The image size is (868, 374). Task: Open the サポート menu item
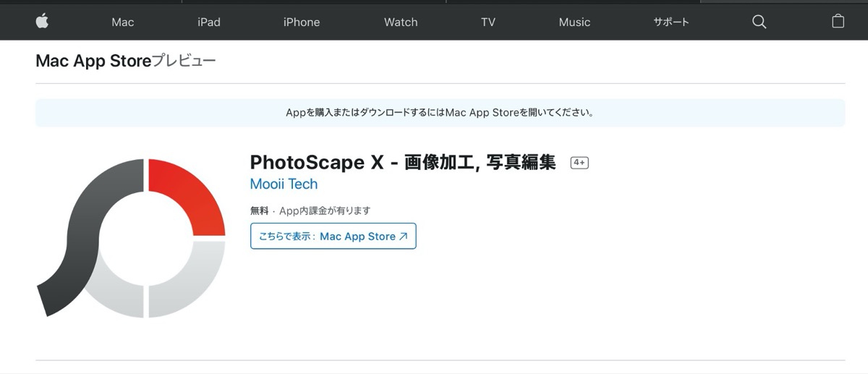pos(671,22)
